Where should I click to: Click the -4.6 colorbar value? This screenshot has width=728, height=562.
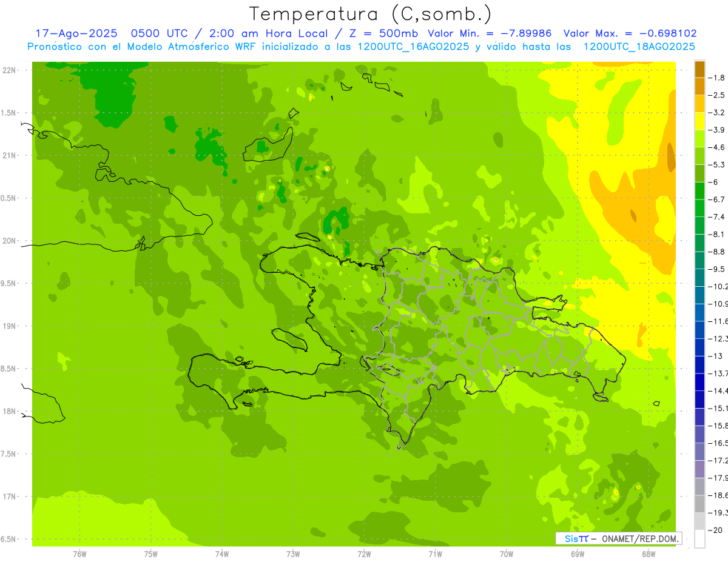718,147
